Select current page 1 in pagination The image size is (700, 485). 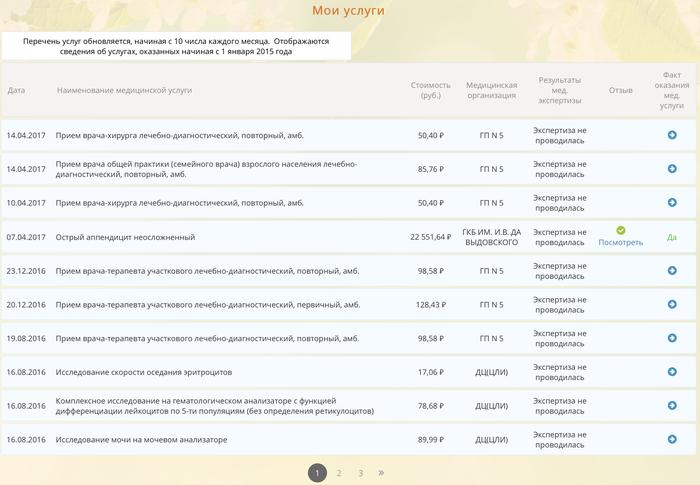[x=317, y=473]
